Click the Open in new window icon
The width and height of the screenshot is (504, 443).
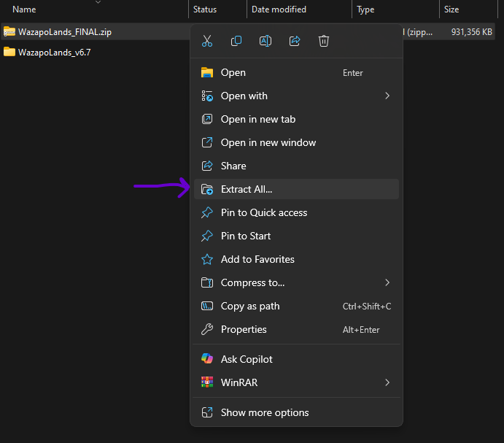pyautogui.click(x=207, y=142)
